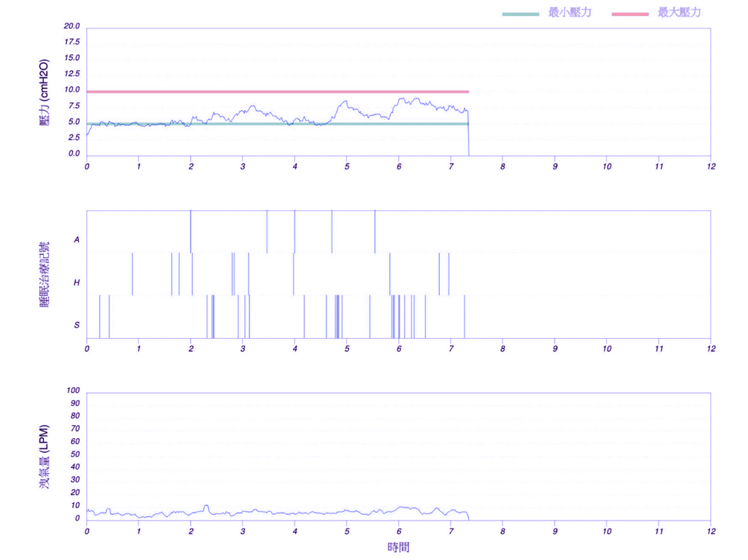748x560 pixels.
Task: Click the 壓力 (cmH2O) vertical axis title
Action: [44, 93]
